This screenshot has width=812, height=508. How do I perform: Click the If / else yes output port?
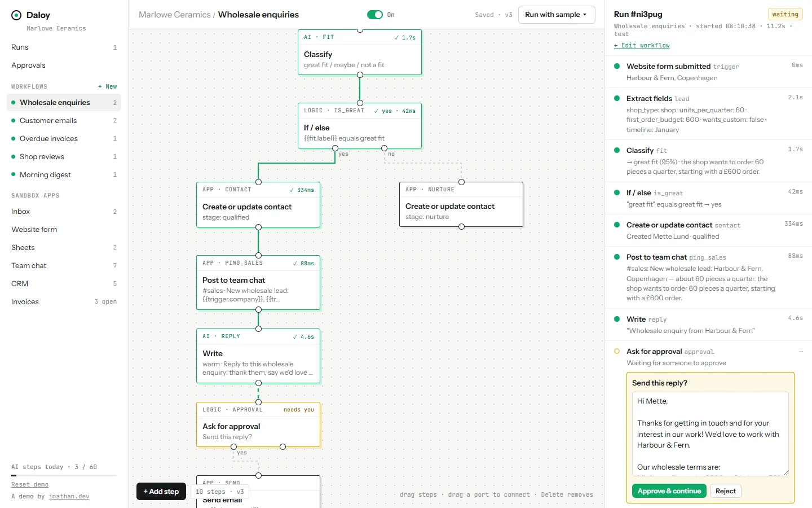point(335,148)
